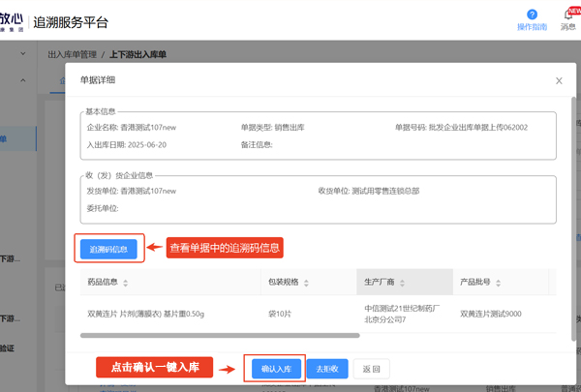Click 发货单位 香港测试107new text
Viewport: 581px width, 392px height.
click(x=132, y=191)
